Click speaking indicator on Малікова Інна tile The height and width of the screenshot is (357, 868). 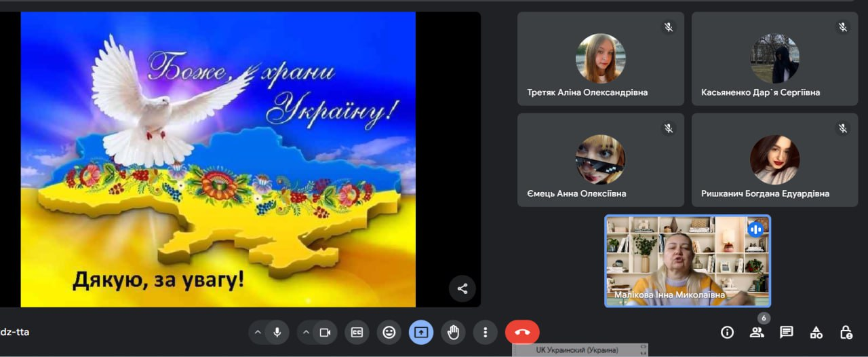point(755,229)
